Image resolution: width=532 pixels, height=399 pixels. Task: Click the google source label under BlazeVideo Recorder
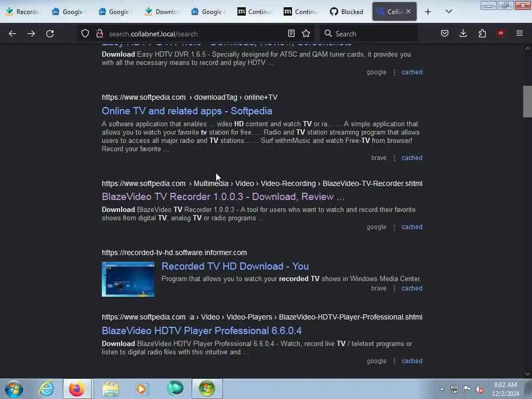point(376,227)
